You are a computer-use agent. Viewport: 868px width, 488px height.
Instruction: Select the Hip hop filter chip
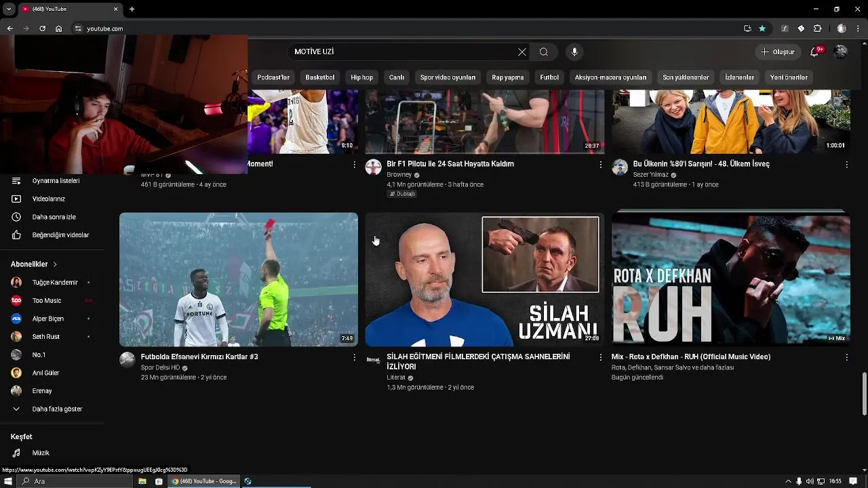click(362, 77)
